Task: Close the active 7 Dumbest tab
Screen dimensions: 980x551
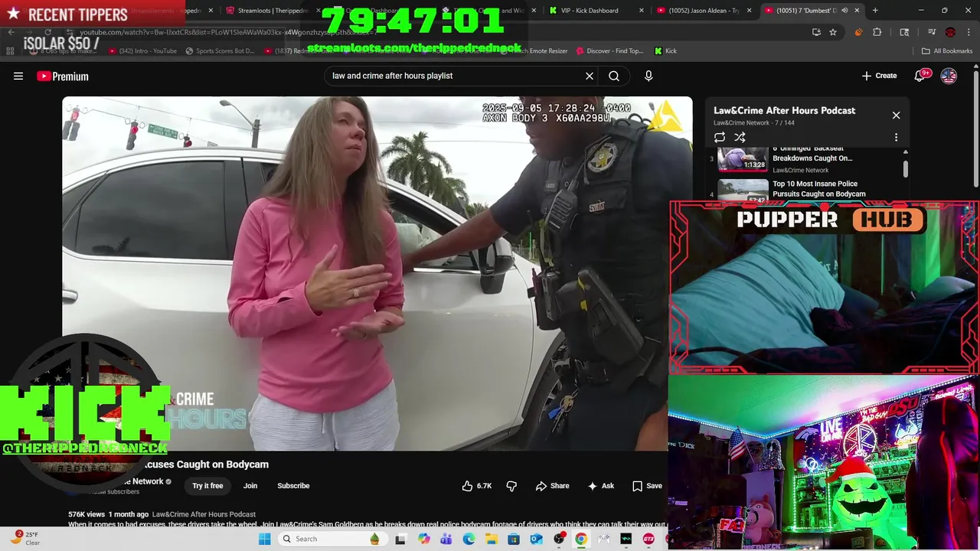Action: pos(857,11)
